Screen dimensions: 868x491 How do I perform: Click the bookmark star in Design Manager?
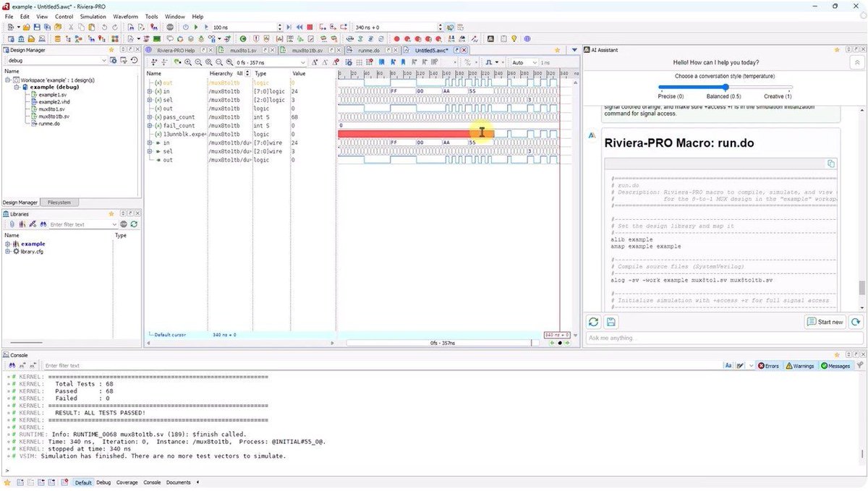pyautogui.click(x=111, y=50)
